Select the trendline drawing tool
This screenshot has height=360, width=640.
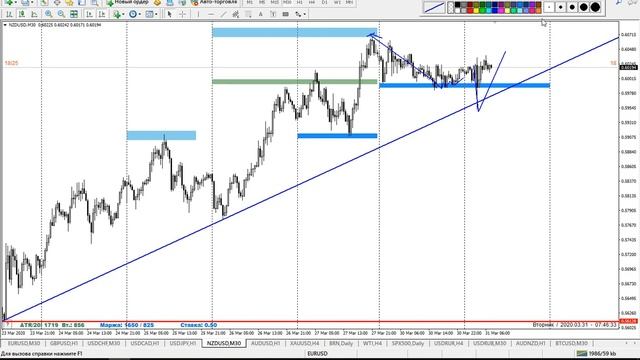(224, 14)
